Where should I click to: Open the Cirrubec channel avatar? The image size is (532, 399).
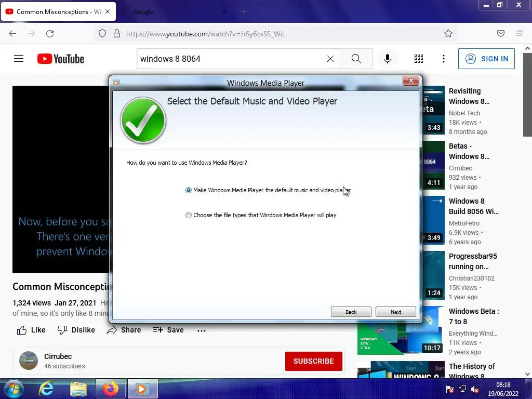point(29,361)
